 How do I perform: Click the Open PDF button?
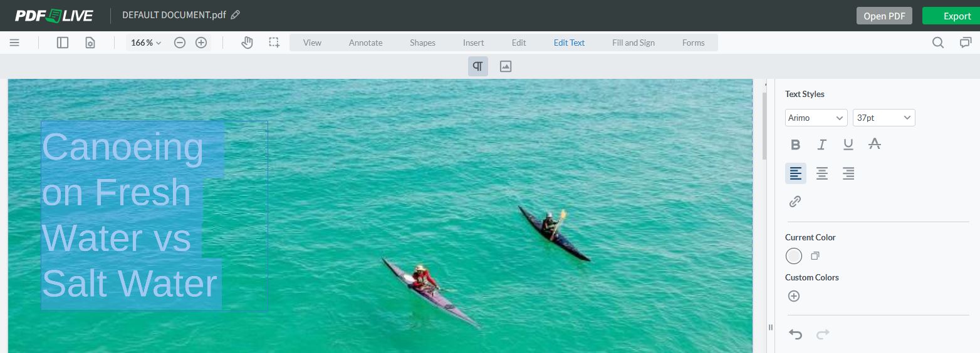coord(884,16)
